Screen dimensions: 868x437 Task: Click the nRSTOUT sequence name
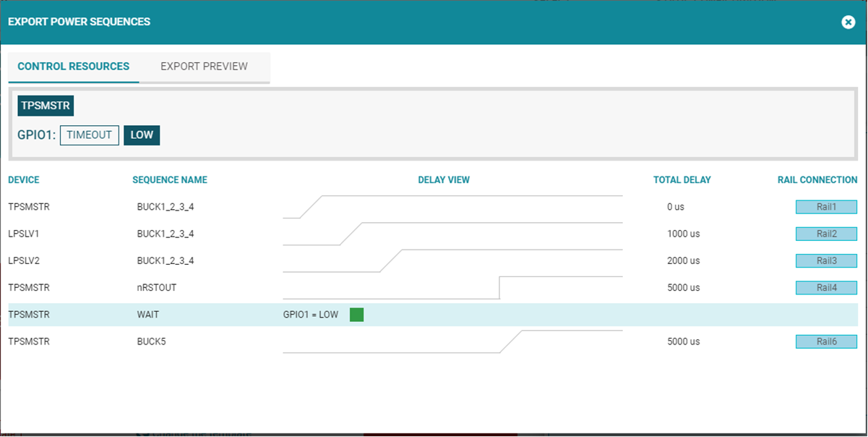pyautogui.click(x=157, y=288)
